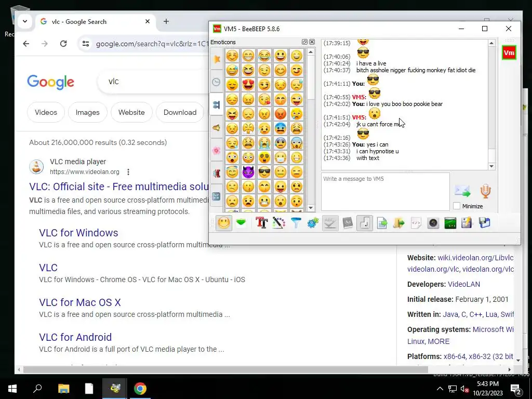Click the Videos filter chip in Google
Screen dimensions: 532x399
pos(46,112)
